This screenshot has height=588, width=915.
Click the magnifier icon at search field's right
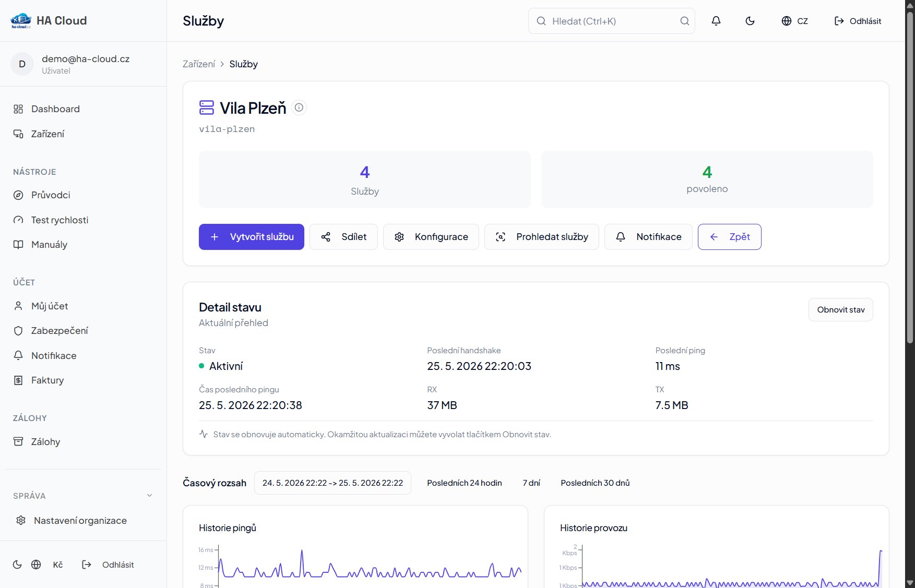[x=685, y=21]
